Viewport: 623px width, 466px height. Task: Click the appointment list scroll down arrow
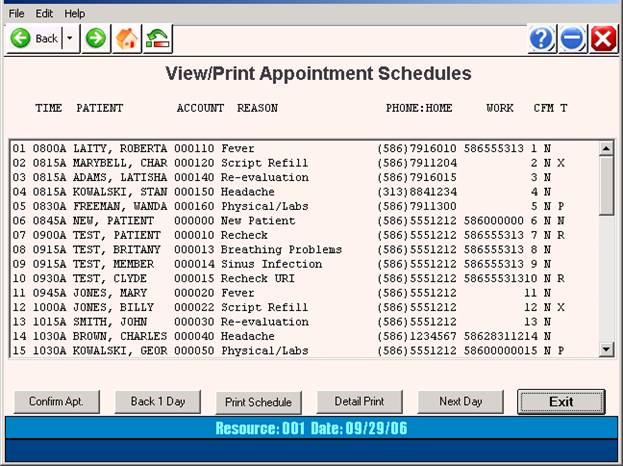pyautogui.click(x=606, y=350)
